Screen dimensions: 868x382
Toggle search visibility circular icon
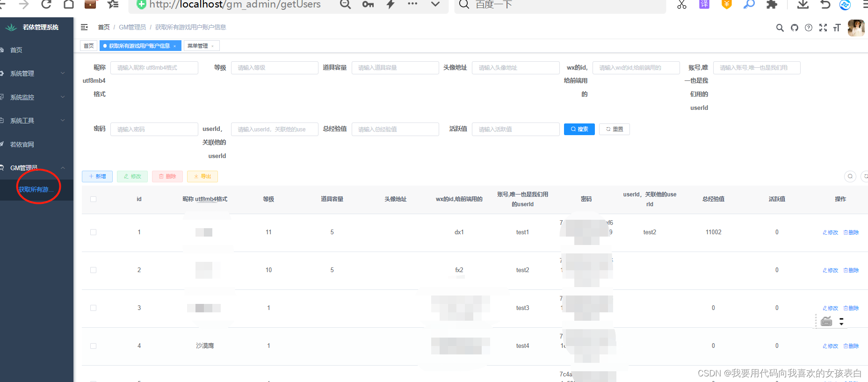(x=850, y=176)
